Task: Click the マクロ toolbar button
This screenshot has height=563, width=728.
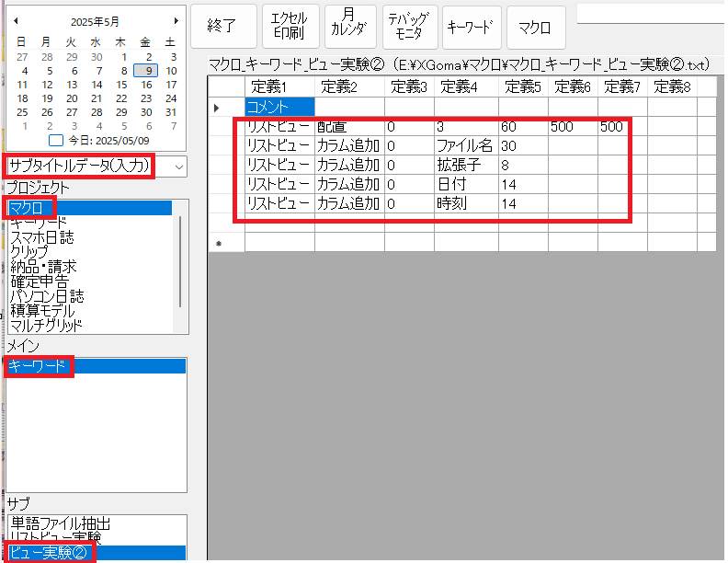Action: 536,27
